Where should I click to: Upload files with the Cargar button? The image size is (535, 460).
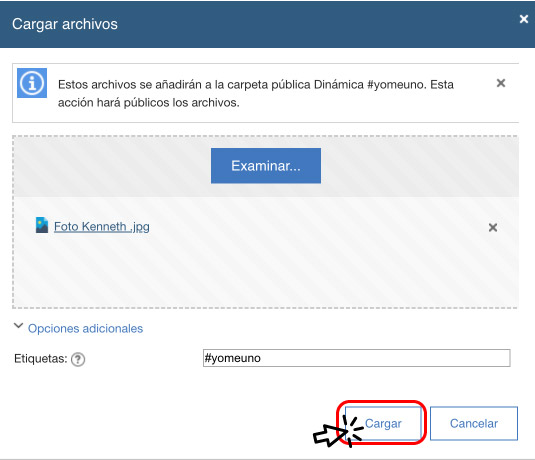coord(383,423)
